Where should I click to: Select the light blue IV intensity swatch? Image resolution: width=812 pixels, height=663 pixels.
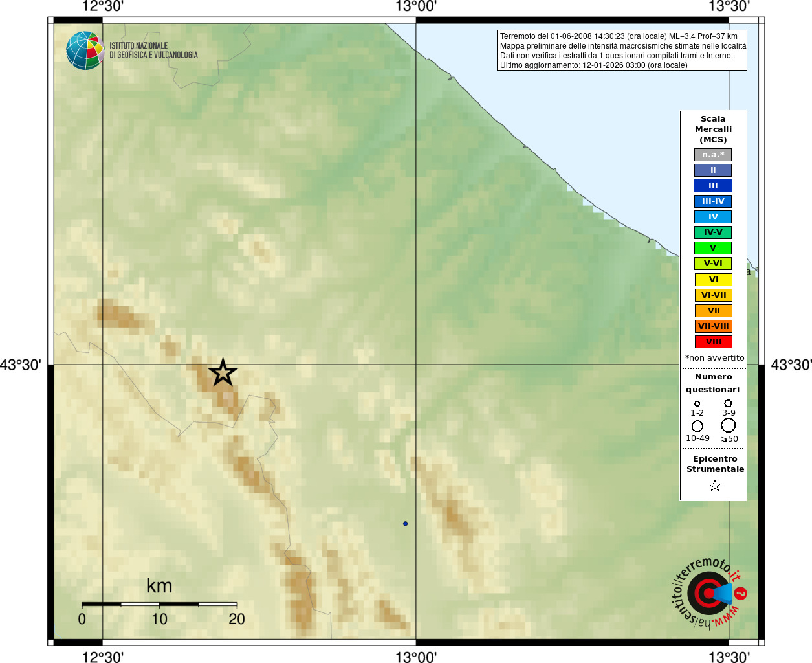[713, 217]
